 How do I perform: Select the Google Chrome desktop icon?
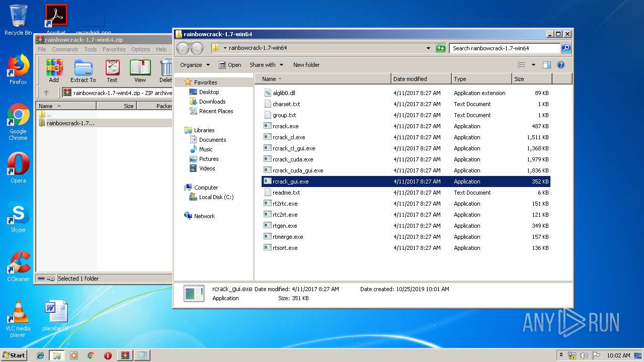18,122
